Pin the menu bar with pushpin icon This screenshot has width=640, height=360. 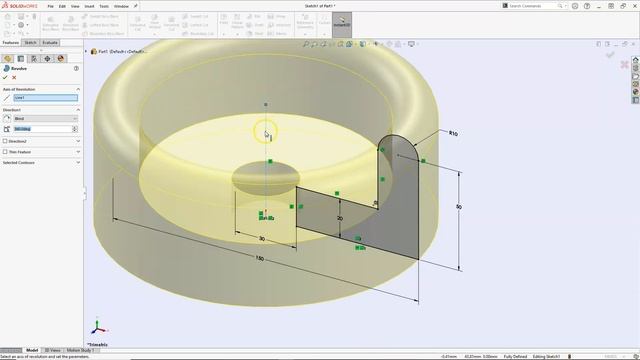click(x=136, y=6)
